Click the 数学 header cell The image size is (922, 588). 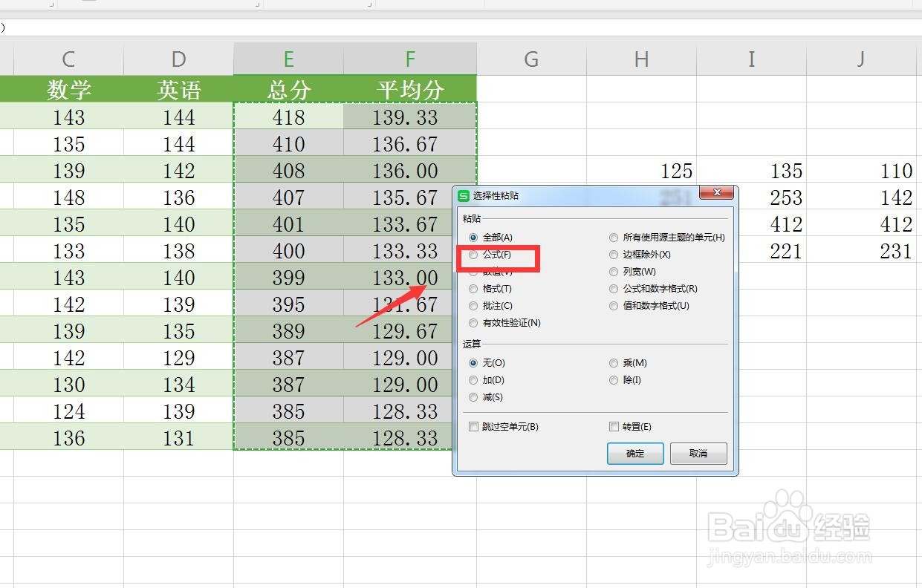[68, 90]
